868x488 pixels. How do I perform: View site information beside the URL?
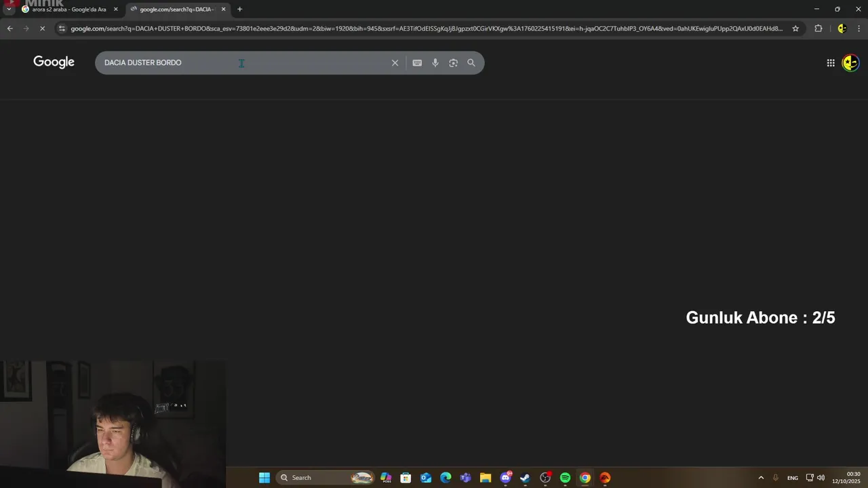(62, 28)
